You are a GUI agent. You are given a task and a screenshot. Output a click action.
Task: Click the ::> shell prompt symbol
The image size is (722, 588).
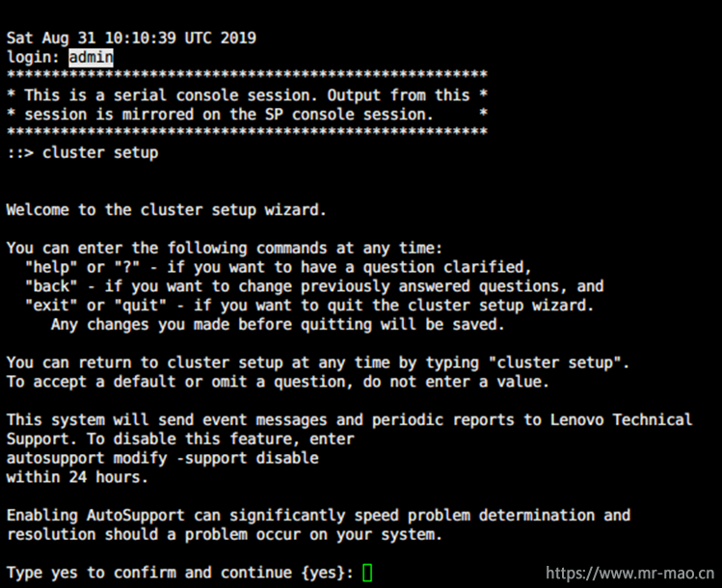coord(20,152)
